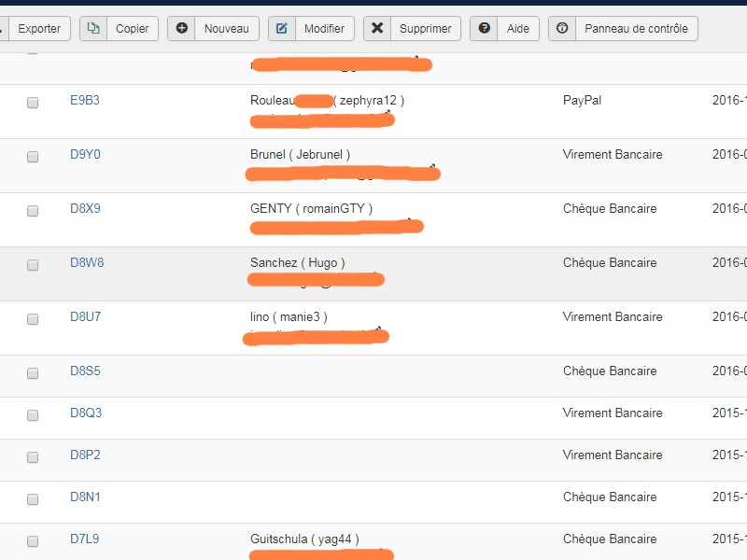This screenshot has height=560, width=747.
Task: Click PayPal in the E9B3 row
Action: [582, 101]
